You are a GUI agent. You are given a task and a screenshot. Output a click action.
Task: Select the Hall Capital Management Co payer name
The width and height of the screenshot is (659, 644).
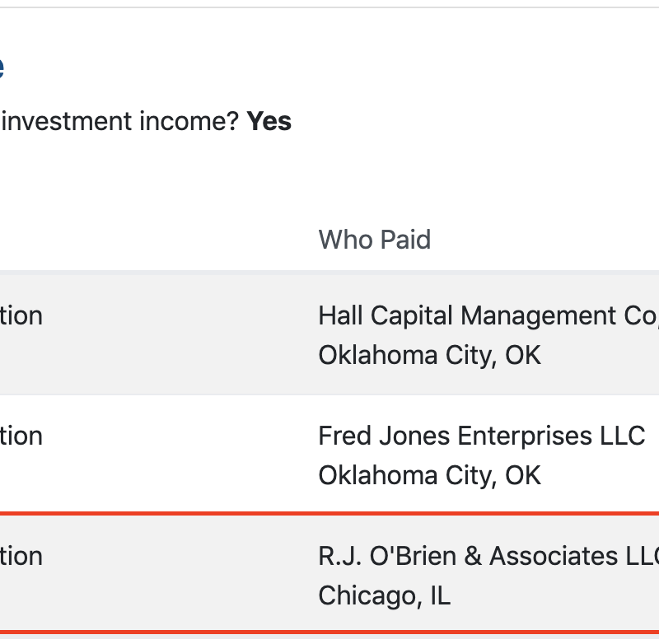coord(486,315)
